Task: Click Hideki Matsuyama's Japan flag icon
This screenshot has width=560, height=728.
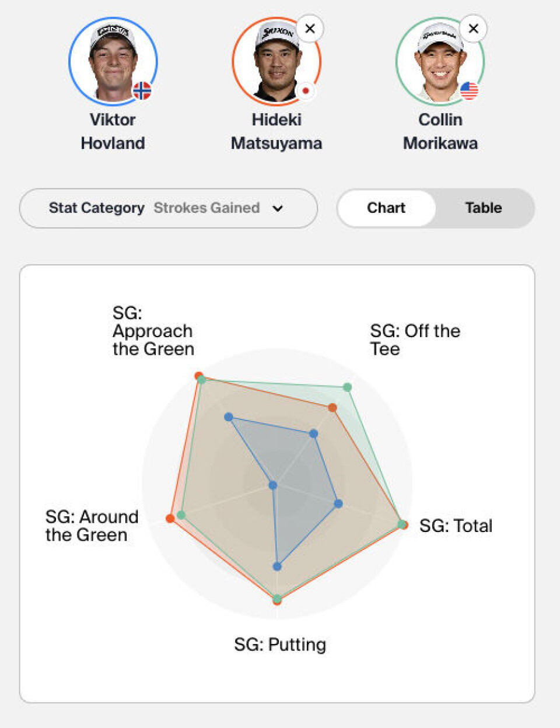Action: pos(305,90)
